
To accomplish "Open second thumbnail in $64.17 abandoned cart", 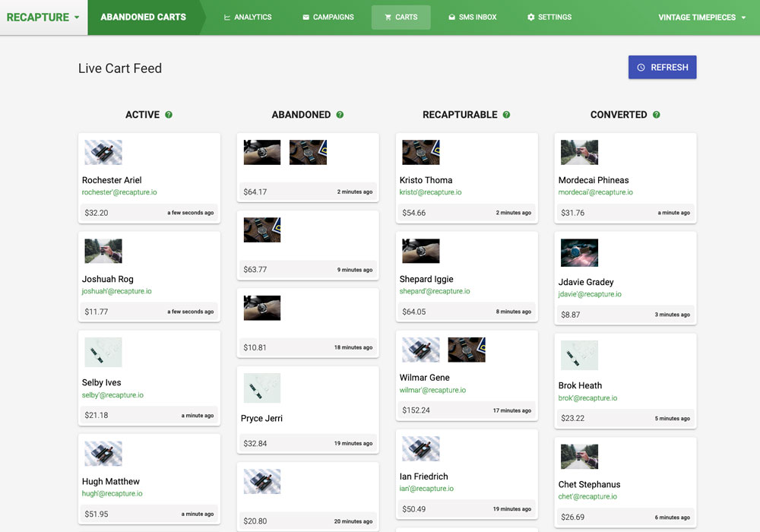I will click(x=309, y=152).
